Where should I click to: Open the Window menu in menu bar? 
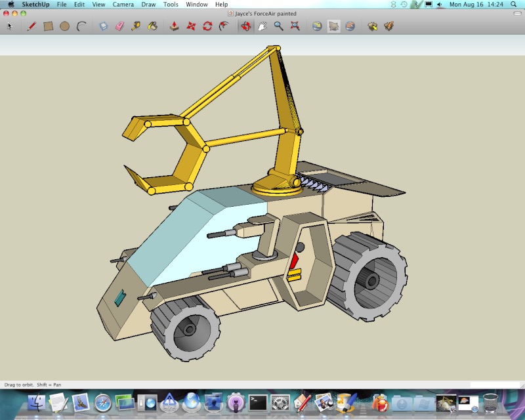[x=197, y=5]
